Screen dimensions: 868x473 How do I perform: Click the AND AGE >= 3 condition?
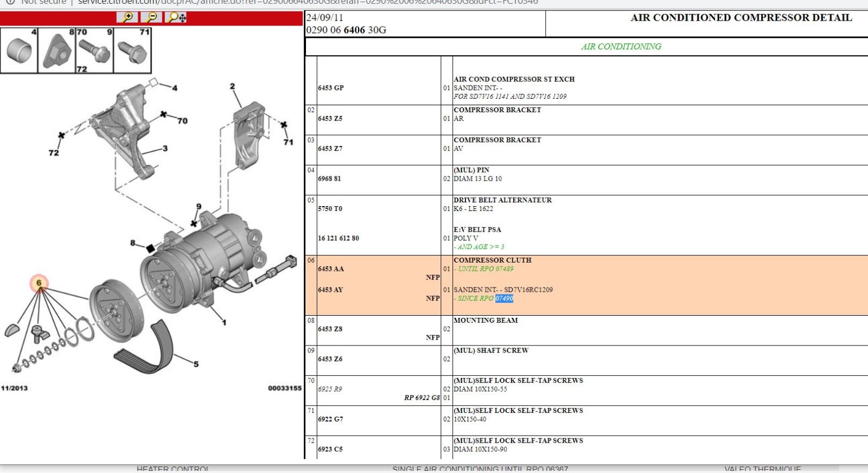(x=480, y=247)
